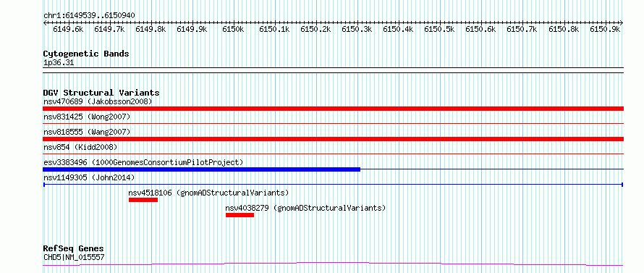Open the DGV Structural Variants track heading
This screenshot has width=644, height=273.
pyautogui.click(x=101, y=93)
